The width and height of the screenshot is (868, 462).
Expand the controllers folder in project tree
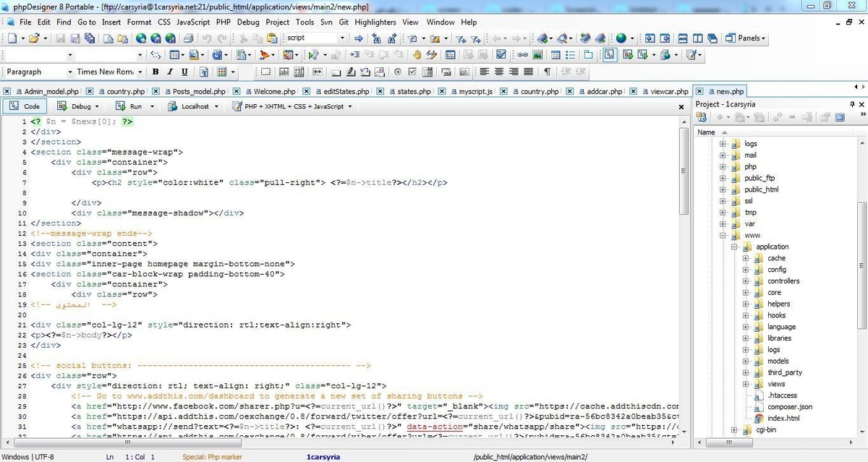[x=745, y=281]
